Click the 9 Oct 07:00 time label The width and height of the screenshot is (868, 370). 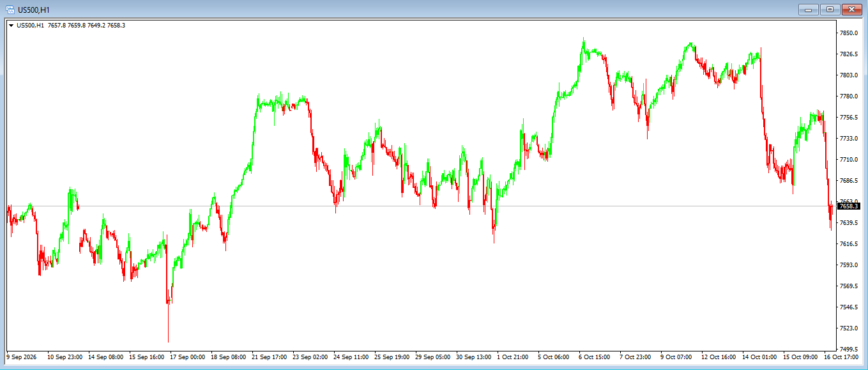coord(676,357)
